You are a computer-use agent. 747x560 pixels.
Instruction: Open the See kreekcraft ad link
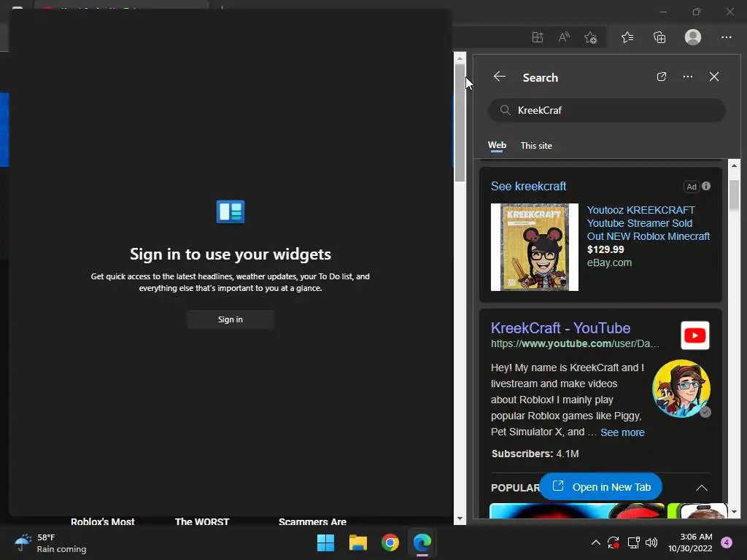528,186
